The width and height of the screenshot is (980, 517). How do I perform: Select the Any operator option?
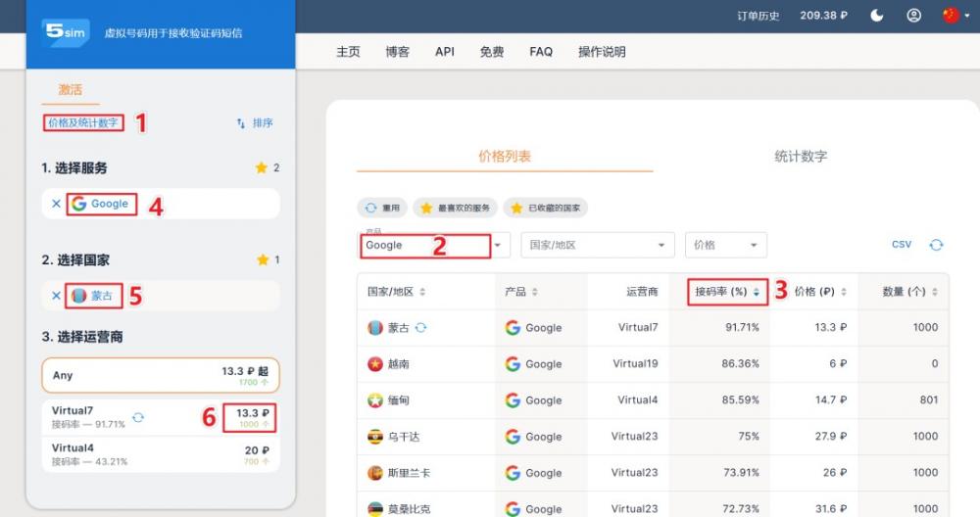tap(161, 375)
